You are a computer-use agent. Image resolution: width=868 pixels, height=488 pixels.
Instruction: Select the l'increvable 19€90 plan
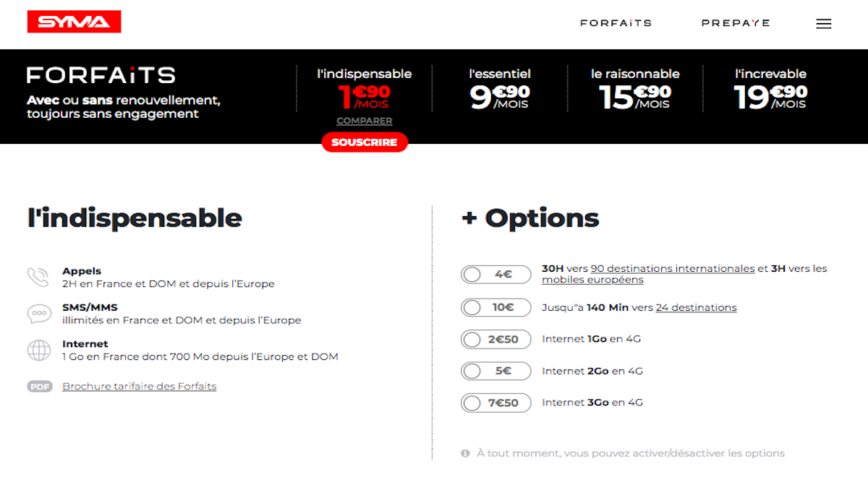point(770,88)
